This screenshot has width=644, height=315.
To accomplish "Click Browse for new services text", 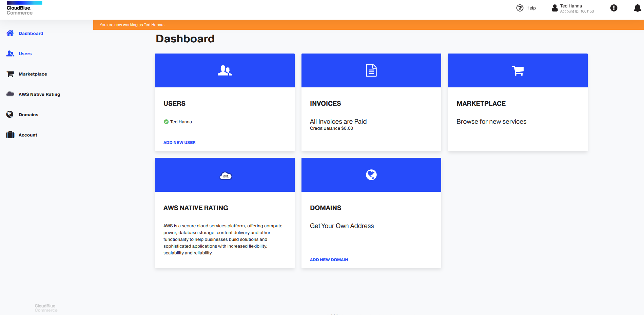I will [x=491, y=122].
